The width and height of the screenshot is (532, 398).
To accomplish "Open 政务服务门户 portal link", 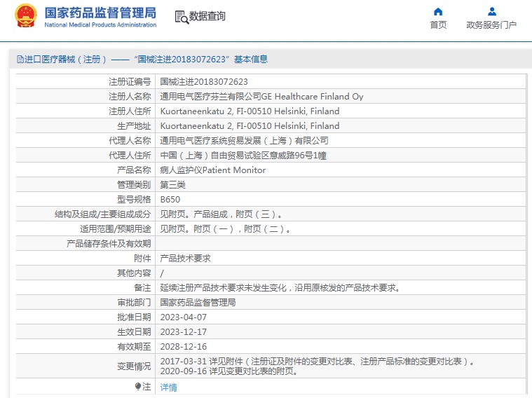I will pos(491,25).
